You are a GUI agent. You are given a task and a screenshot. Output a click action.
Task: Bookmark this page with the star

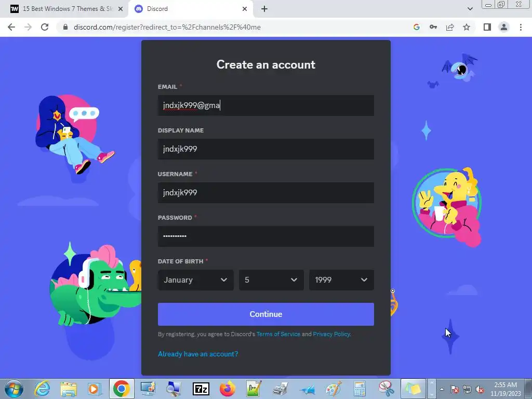point(467,27)
